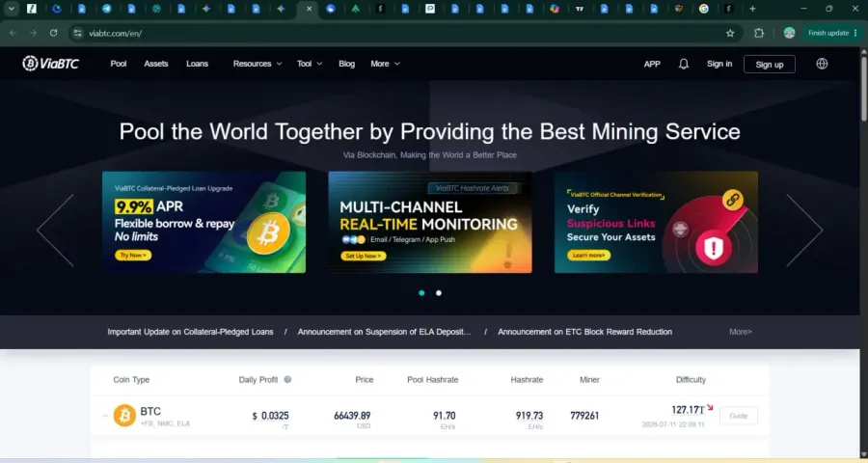Open the Verify Suspicious Links banner
This screenshot has width=868, height=463.
(656, 222)
